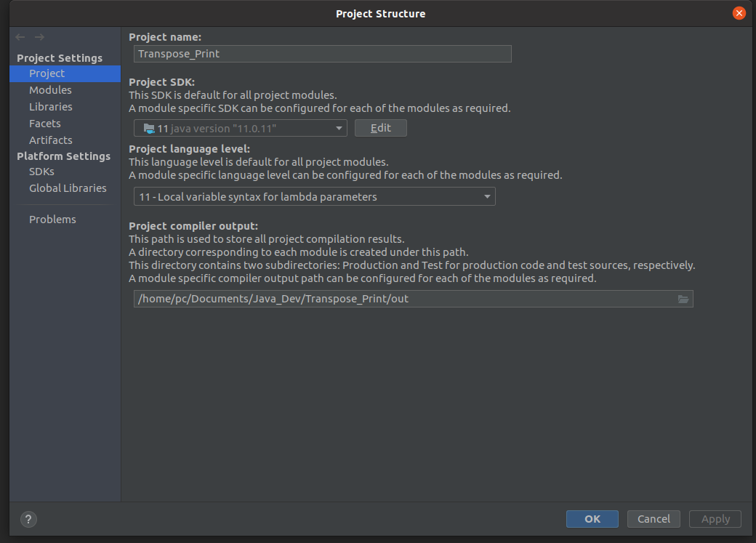756x543 pixels.
Task: Click the forward navigation arrow
Action: (x=39, y=37)
